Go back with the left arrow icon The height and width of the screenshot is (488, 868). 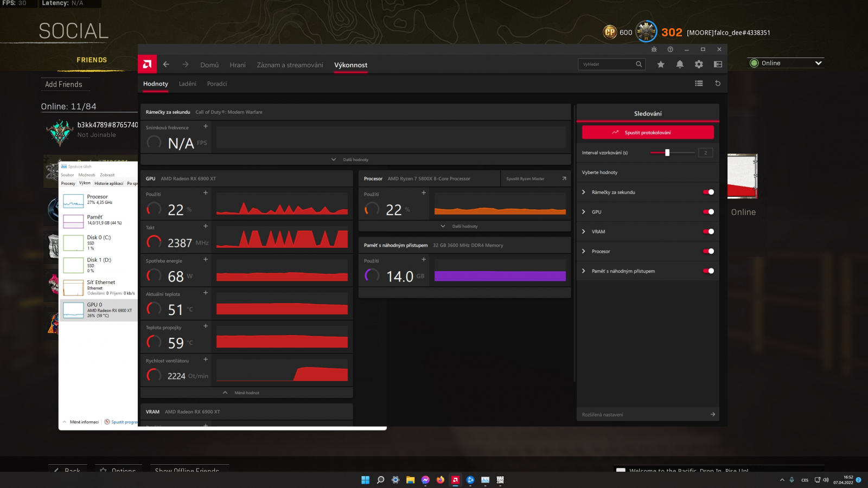point(166,65)
